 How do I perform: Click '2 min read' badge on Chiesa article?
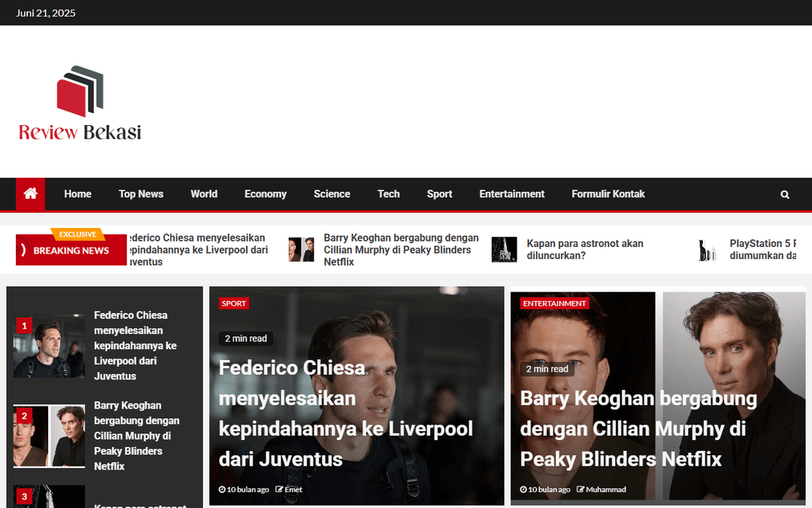pos(246,339)
